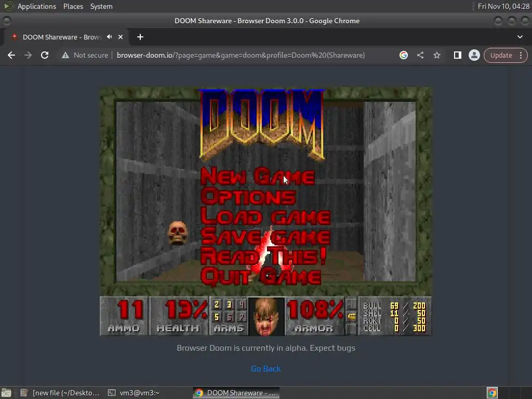The image size is (532, 399).
Task: Click the CELL ammo count row
Action: [394, 328]
